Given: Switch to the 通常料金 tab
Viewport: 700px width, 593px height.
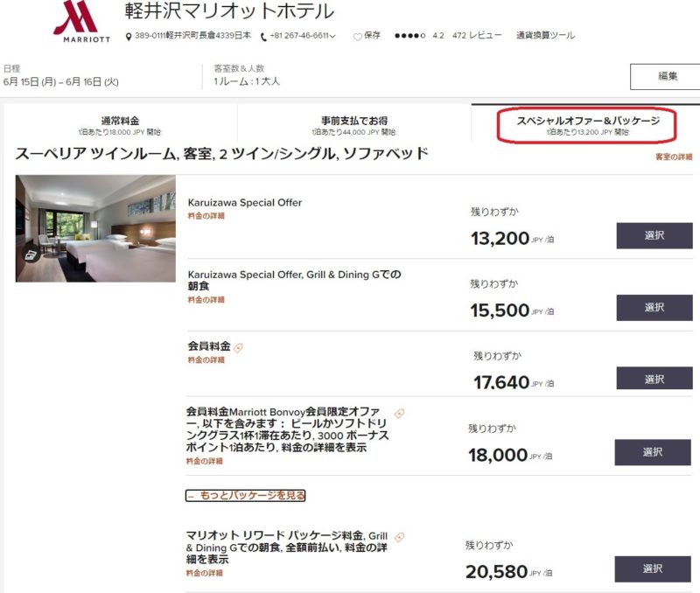Looking at the screenshot, I should pos(120,125).
